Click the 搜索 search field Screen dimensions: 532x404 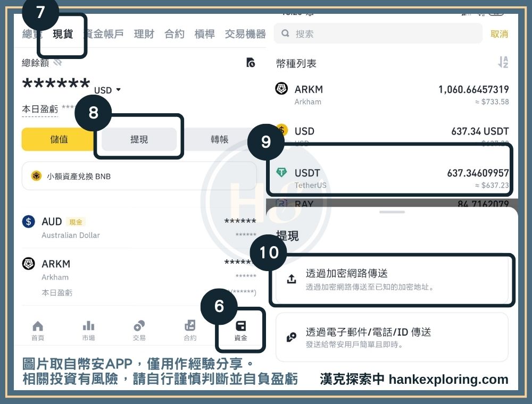click(378, 33)
